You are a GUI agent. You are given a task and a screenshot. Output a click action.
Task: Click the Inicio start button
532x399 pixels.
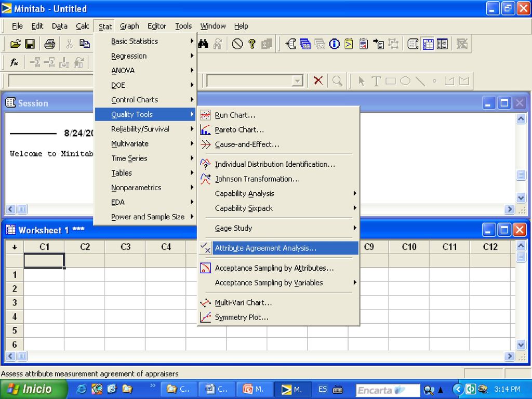tap(34, 389)
